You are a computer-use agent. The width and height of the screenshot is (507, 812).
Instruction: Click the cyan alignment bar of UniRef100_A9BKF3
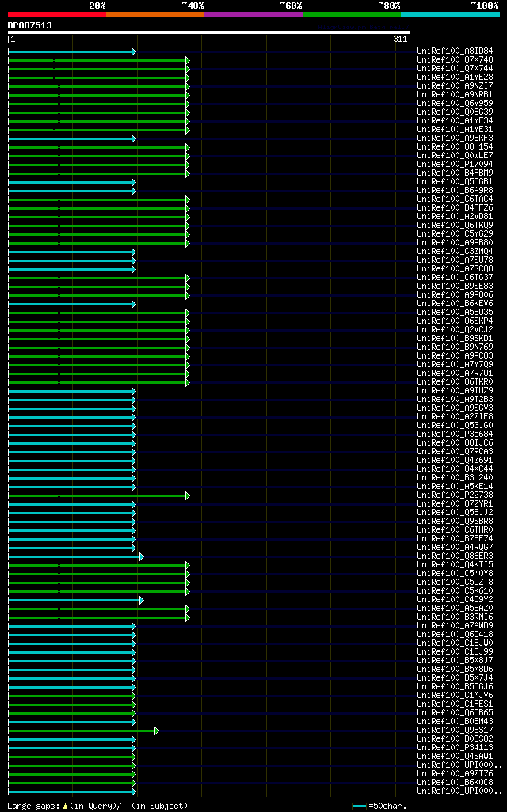click(72, 138)
